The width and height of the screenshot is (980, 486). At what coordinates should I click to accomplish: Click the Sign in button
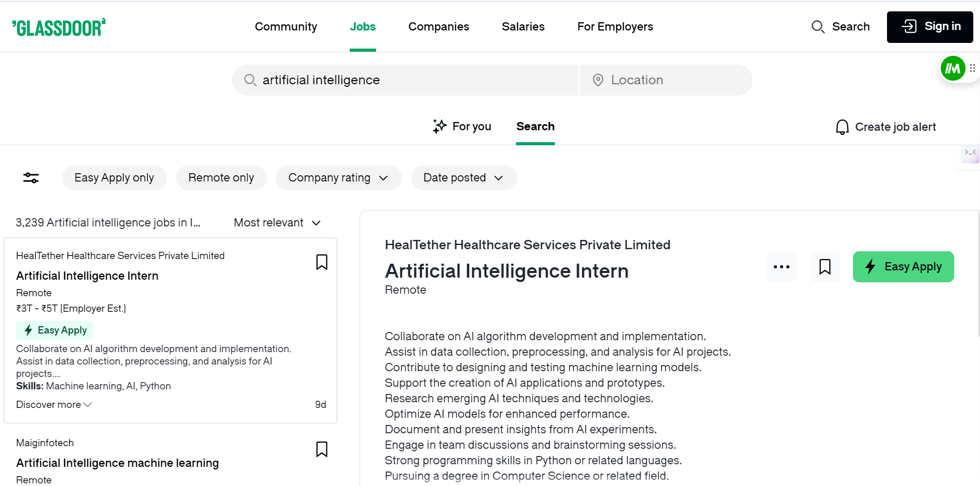930,27
